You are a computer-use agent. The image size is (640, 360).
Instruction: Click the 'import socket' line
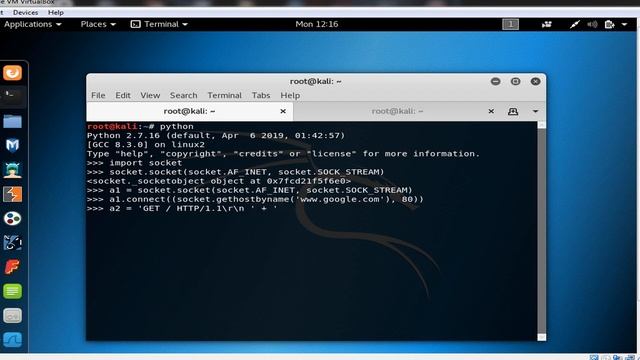point(134,163)
